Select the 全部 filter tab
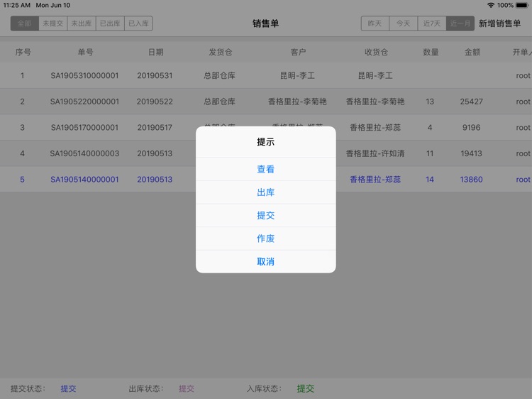The image size is (532, 399). (24, 23)
